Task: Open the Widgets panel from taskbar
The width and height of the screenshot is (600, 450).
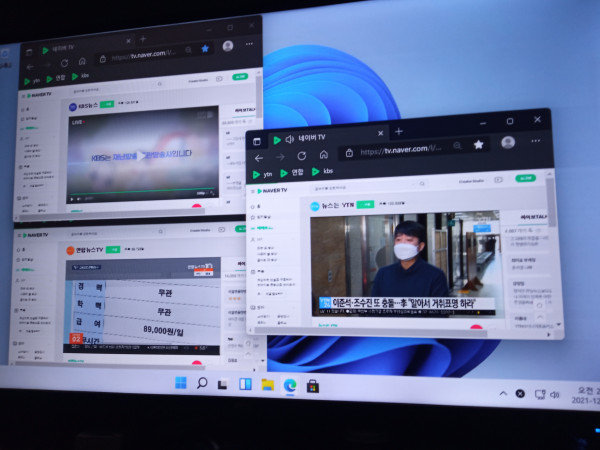Action: coord(245,384)
